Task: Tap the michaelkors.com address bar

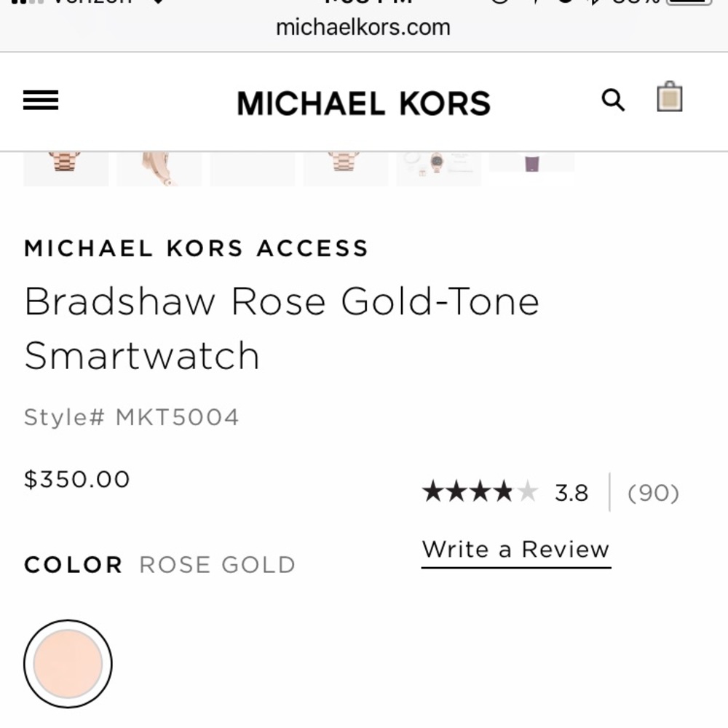Action: [364, 28]
